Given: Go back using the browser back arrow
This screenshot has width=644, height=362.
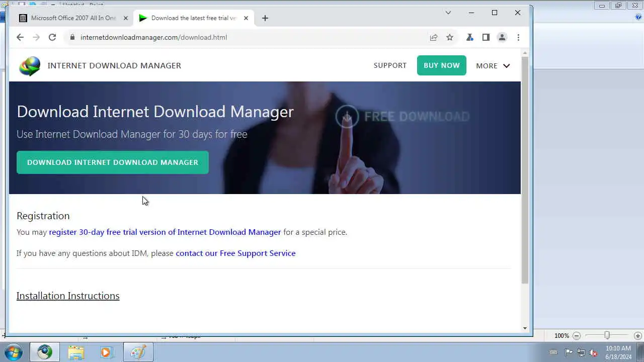Looking at the screenshot, I should pos(20,37).
